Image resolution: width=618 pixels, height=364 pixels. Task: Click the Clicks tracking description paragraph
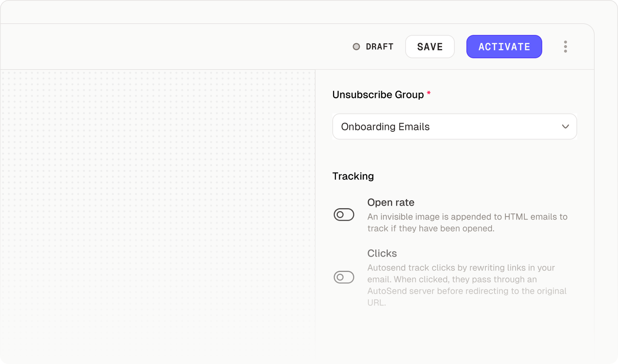(x=466, y=285)
